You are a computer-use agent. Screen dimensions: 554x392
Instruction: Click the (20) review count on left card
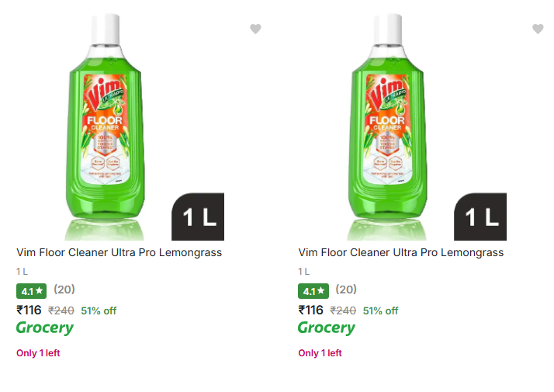pyautogui.click(x=64, y=290)
